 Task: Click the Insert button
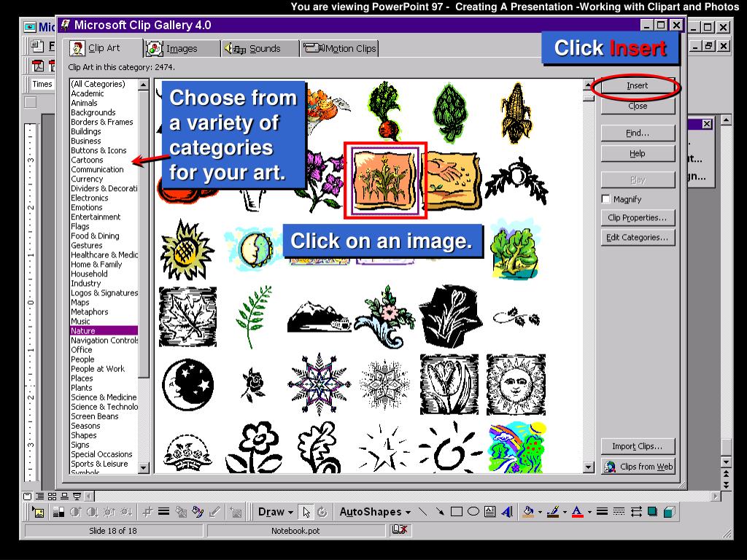[x=638, y=86]
